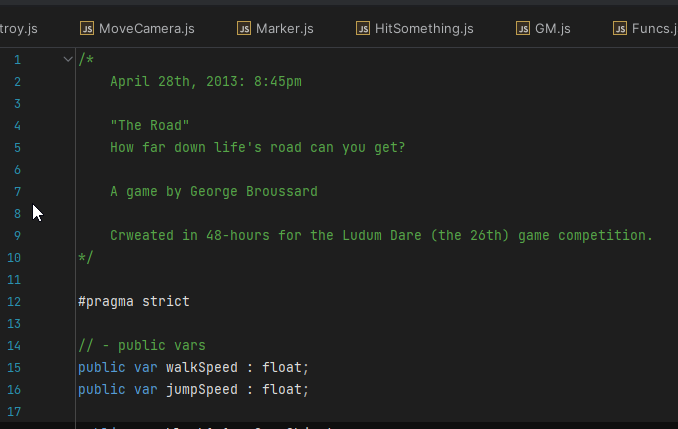Viewport: 678px width, 429px height.
Task: Select the HitSomething.js tab
Action: (x=414, y=29)
